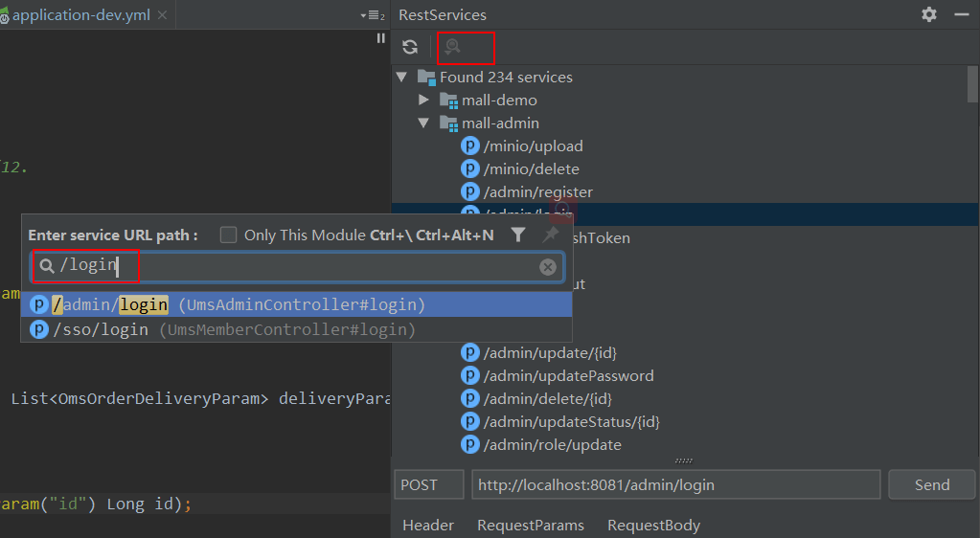Open the editor tab list dropdown

373,15
